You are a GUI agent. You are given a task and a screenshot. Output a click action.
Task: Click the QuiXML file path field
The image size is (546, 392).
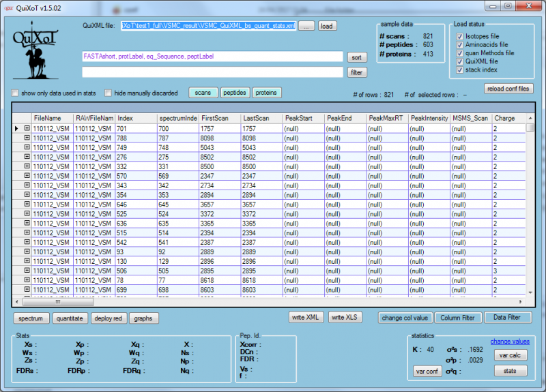[x=209, y=26]
